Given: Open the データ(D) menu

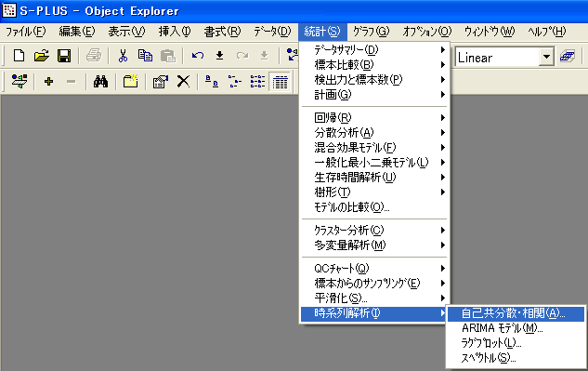Looking at the screenshot, I should 272,32.
